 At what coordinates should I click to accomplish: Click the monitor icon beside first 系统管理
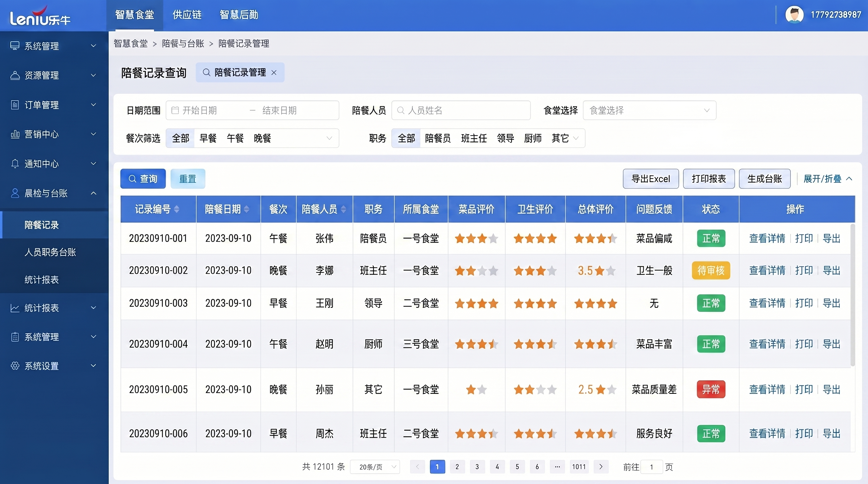click(15, 46)
